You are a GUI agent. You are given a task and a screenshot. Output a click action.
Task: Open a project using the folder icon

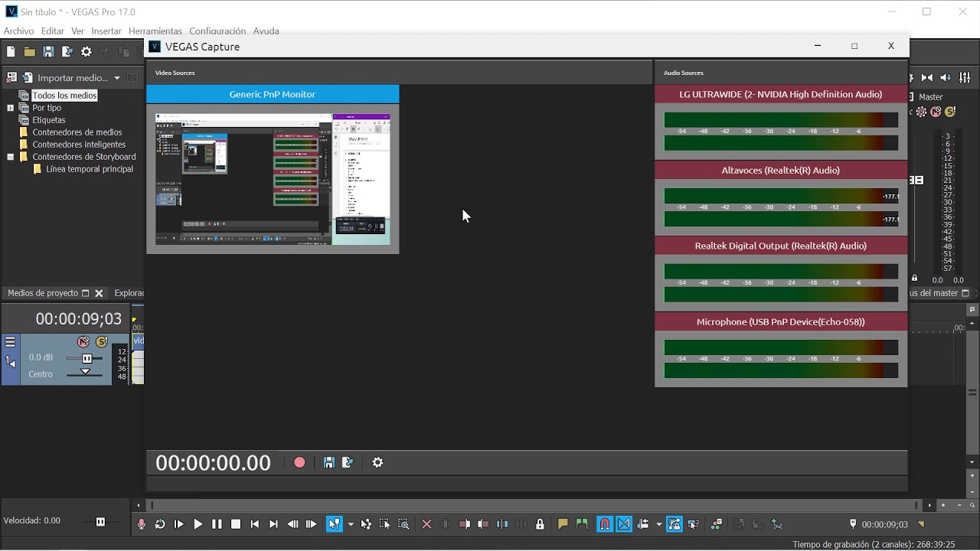coord(29,52)
